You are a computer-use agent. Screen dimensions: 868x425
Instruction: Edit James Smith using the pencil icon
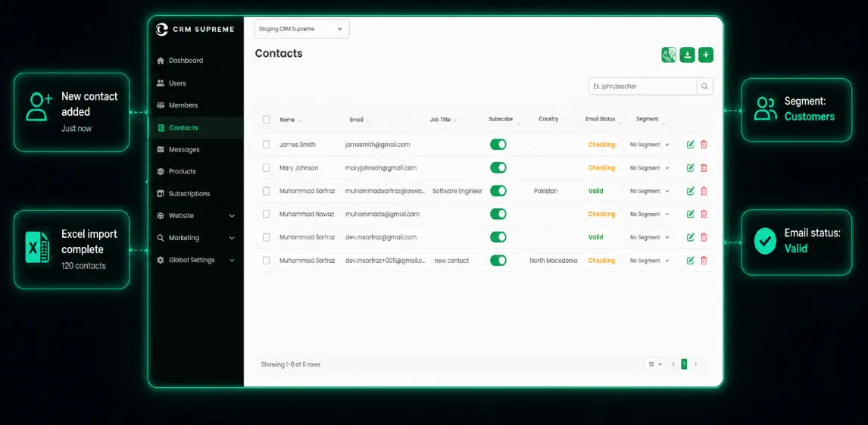pos(690,145)
